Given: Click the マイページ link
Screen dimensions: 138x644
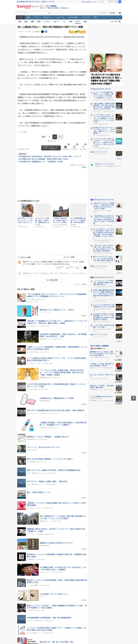Looking at the screenshot, I should pyautogui.click(x=103, y=13).
